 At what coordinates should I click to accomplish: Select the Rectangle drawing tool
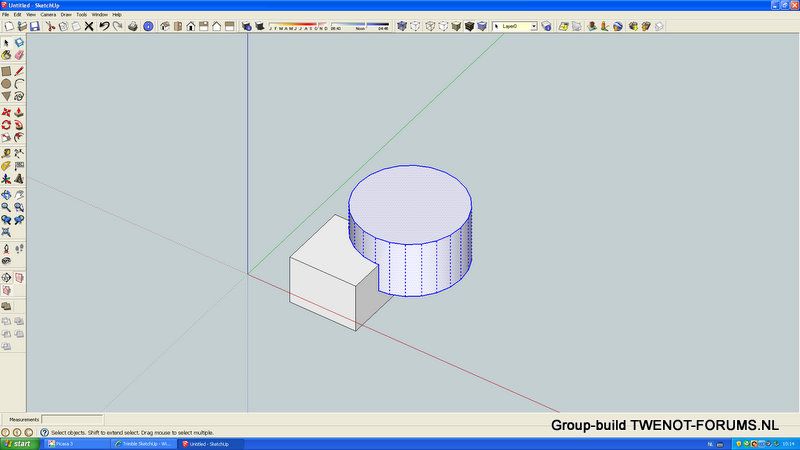click(6, 71)
